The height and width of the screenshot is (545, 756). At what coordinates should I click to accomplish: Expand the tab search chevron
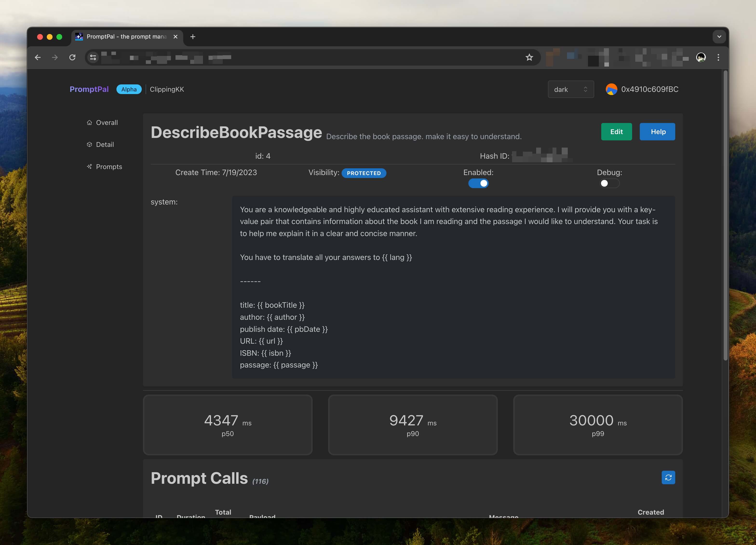point(719,37)
